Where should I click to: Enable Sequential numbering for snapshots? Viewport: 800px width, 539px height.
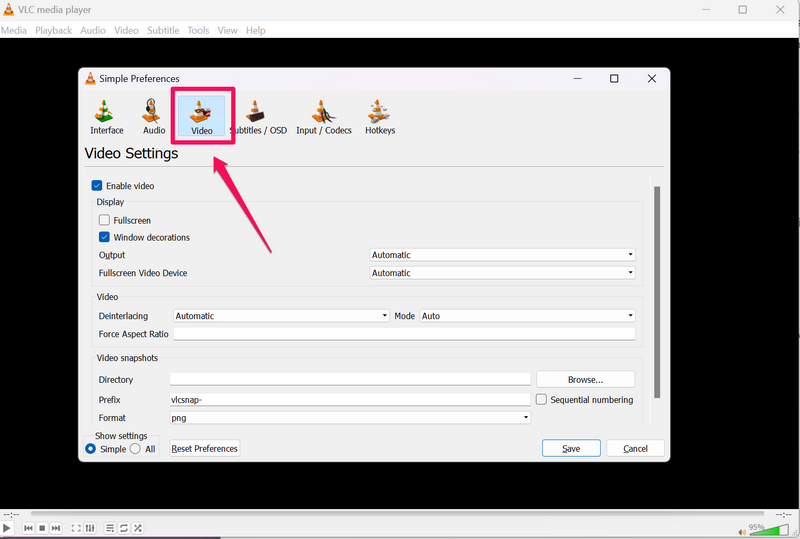pyautogui.click(x=541, y=399)
